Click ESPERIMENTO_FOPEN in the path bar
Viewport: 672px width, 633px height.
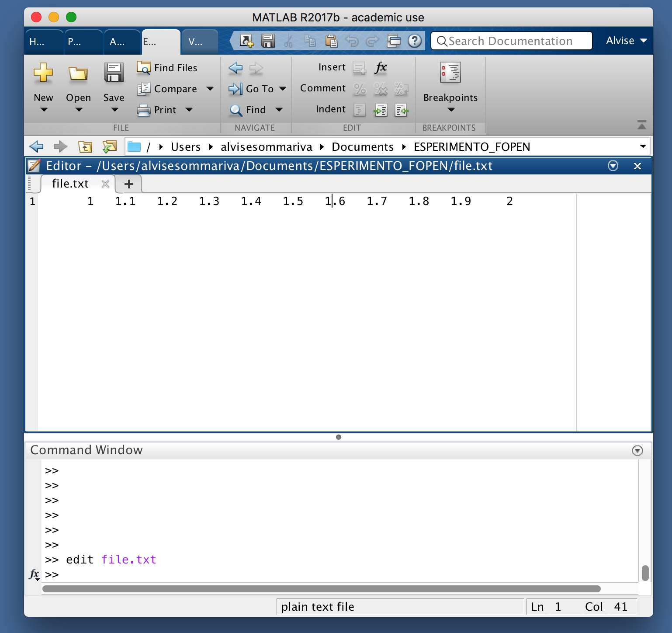tap(472, 147)
